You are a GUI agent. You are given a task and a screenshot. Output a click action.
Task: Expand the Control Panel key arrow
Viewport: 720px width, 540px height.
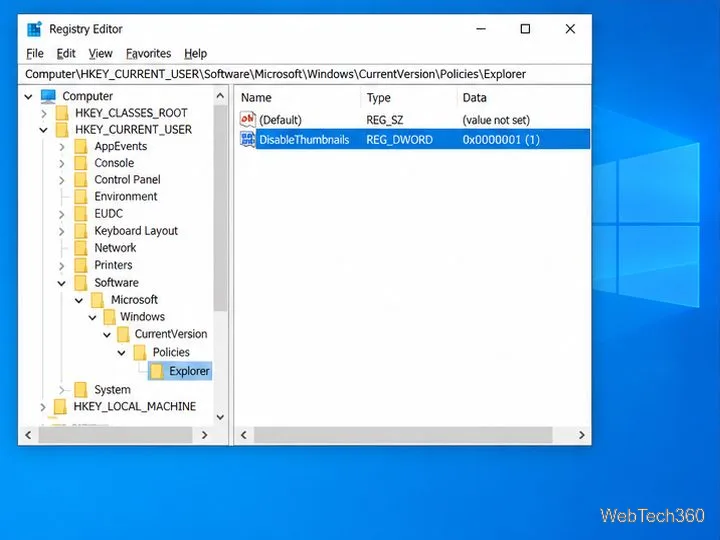pyautogui.click(x=62, y=180)
